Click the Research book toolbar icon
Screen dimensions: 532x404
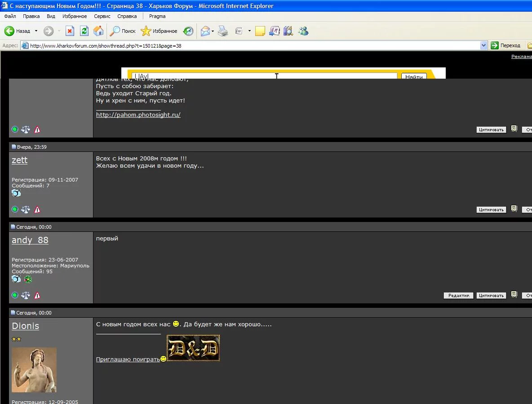(288, 31)
